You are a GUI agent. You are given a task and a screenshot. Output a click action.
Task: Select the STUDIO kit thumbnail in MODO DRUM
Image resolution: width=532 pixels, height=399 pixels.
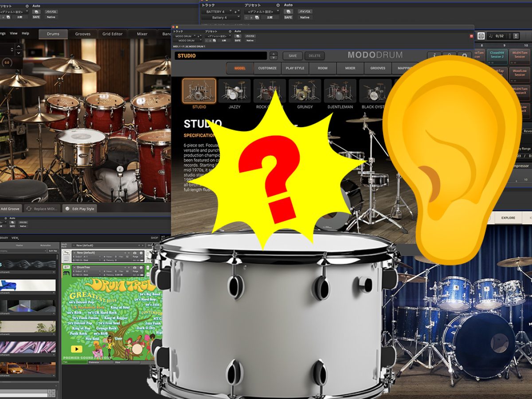199,91
